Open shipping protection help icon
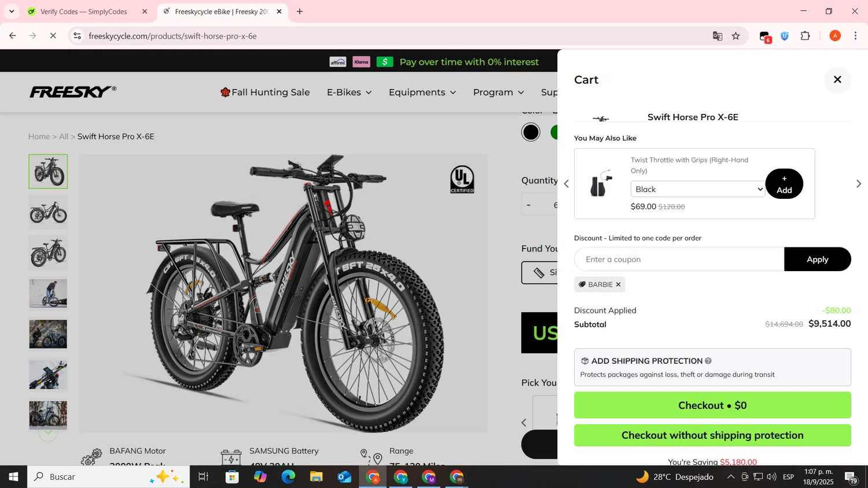Screen dimensions: 868x488 pos(708,361)
